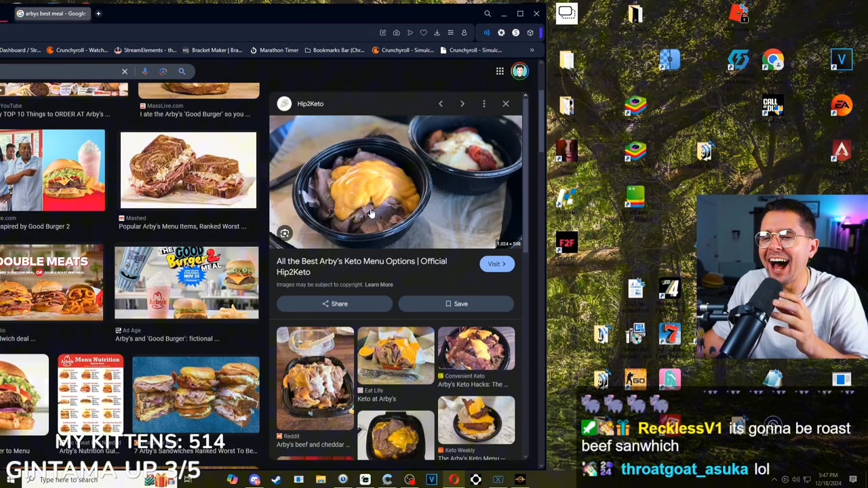Open the Convenient Keto related thumbnail

477,350
